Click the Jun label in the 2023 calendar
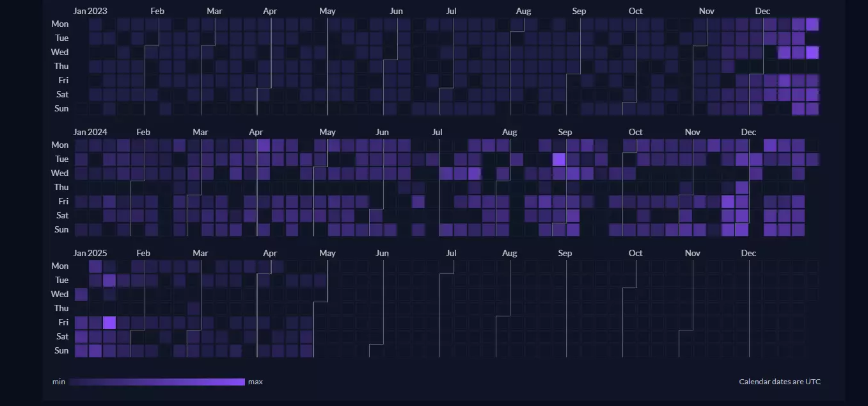 [x=397, y=11]
